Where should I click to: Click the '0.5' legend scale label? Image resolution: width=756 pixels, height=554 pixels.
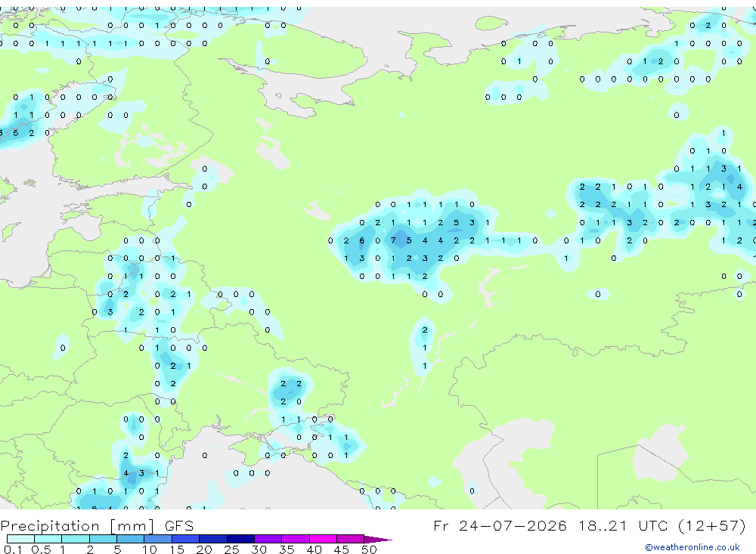click(x=41, y=549)
